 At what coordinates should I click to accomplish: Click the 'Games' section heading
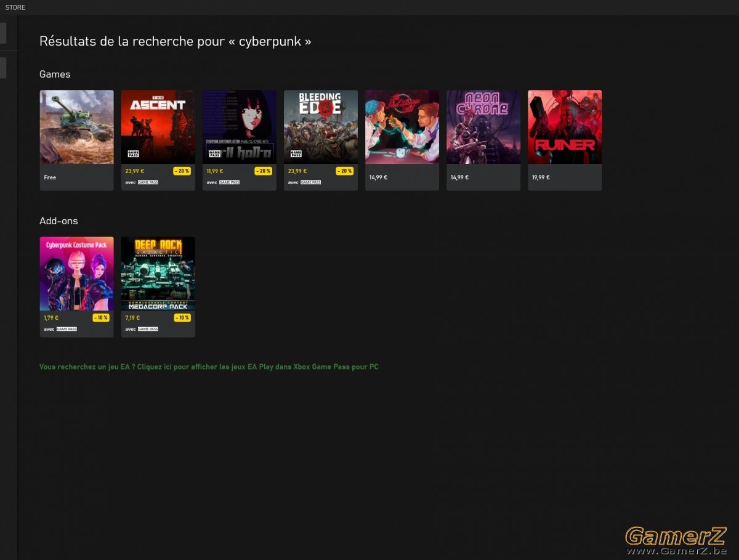[x=55, y=74]
